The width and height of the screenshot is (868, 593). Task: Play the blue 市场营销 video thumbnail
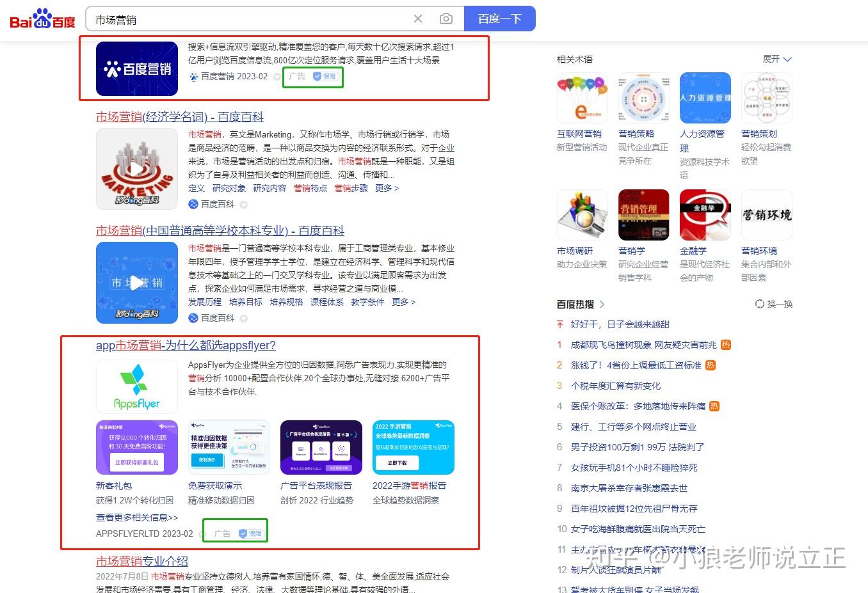click(137, 283)
